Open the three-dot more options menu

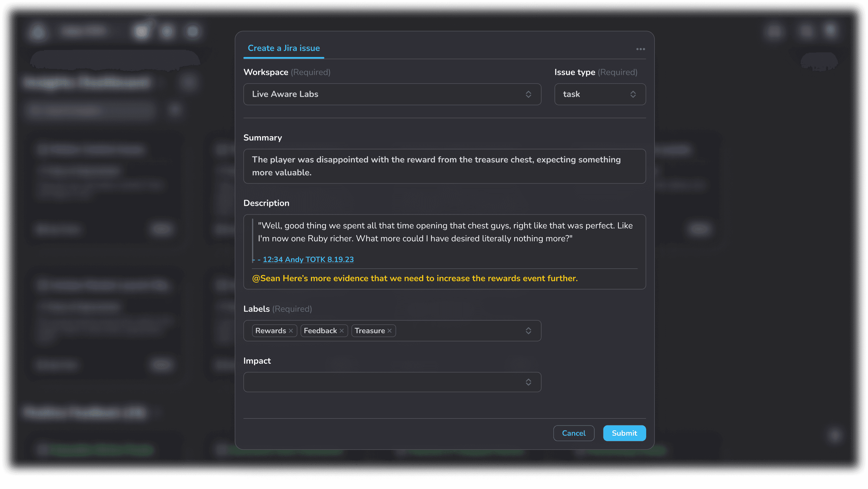click(640, 49)
